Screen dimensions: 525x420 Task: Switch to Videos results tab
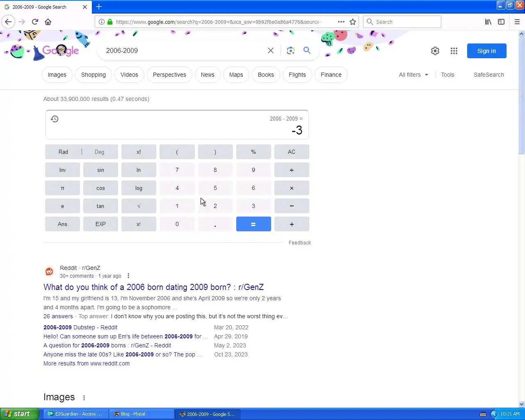[129, 75]
